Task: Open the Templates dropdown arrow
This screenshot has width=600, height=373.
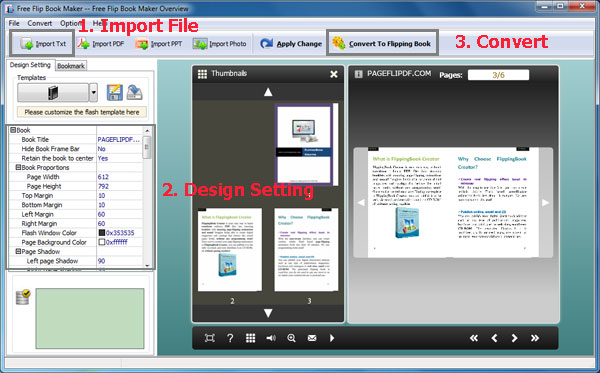Action: pyautogui.click(x=93, y=93)
